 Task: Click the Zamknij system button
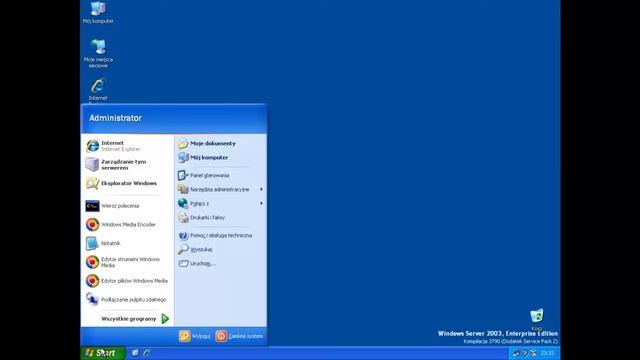tap(239, 336)
